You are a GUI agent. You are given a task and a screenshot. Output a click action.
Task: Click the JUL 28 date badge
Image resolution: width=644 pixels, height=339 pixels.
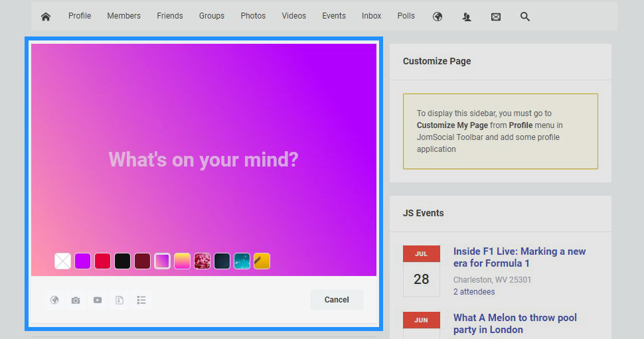[422, 271]
